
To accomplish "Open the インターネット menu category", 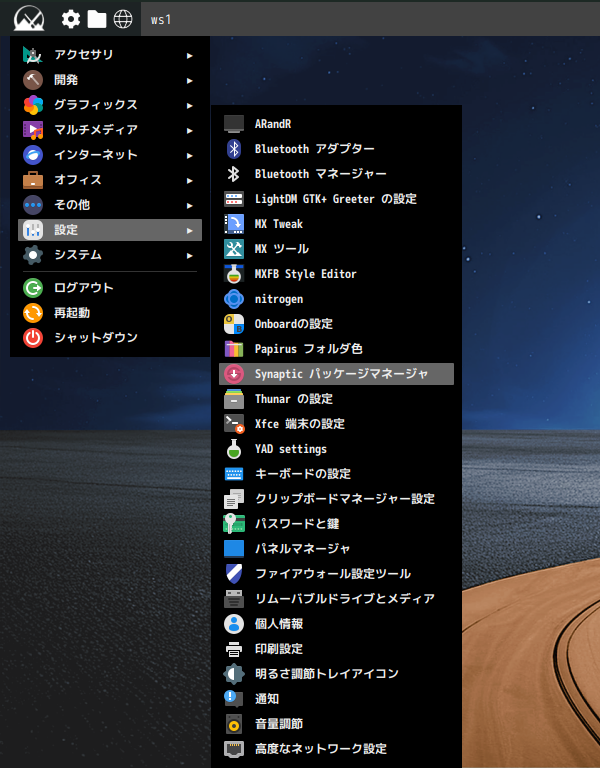I will tap(110, 155).
